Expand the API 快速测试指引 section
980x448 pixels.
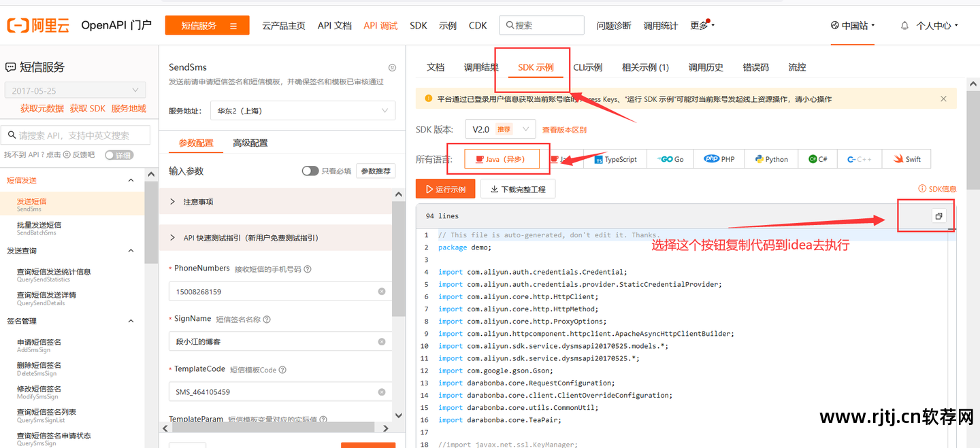click(276, 238)
